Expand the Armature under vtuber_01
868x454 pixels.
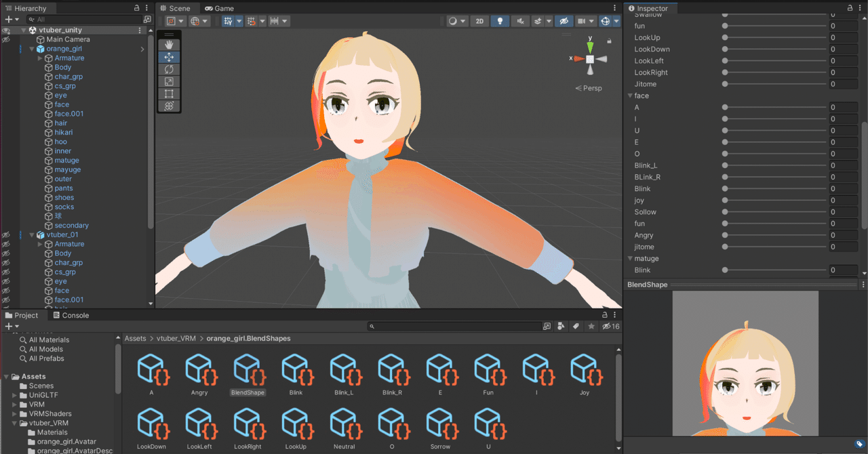(39, 243)
